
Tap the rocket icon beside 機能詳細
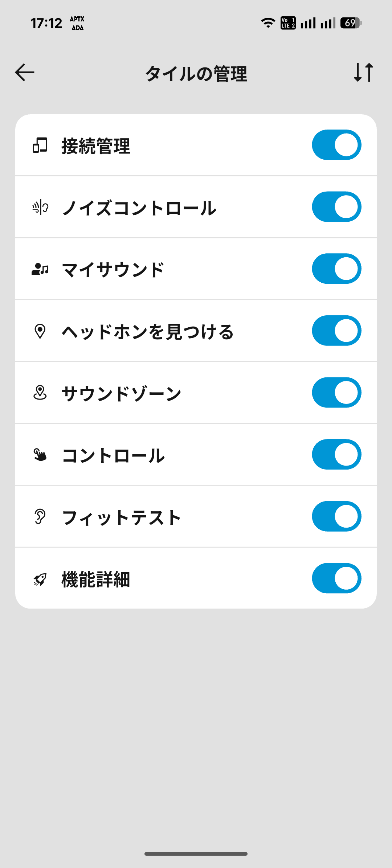[x=40, y=579]
